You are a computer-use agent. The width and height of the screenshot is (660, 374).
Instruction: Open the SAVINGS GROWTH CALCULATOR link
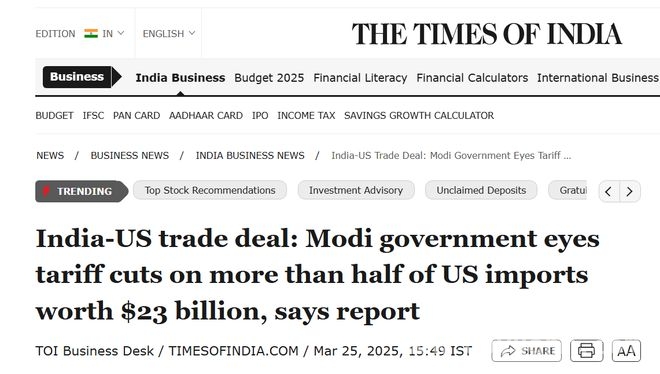tap(419, 115)
